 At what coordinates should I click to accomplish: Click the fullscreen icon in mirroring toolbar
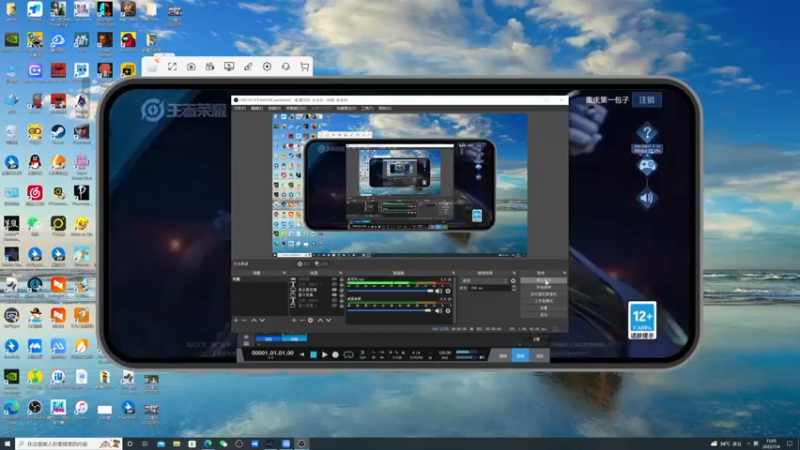pos(172,66)
